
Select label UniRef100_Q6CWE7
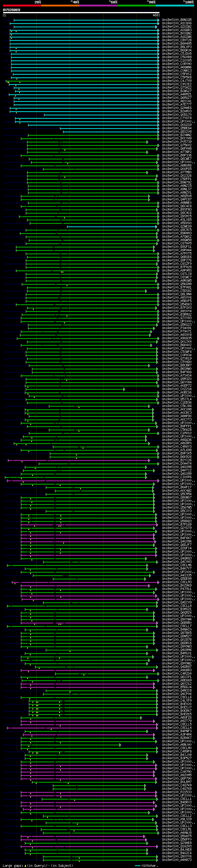point(177,159)
